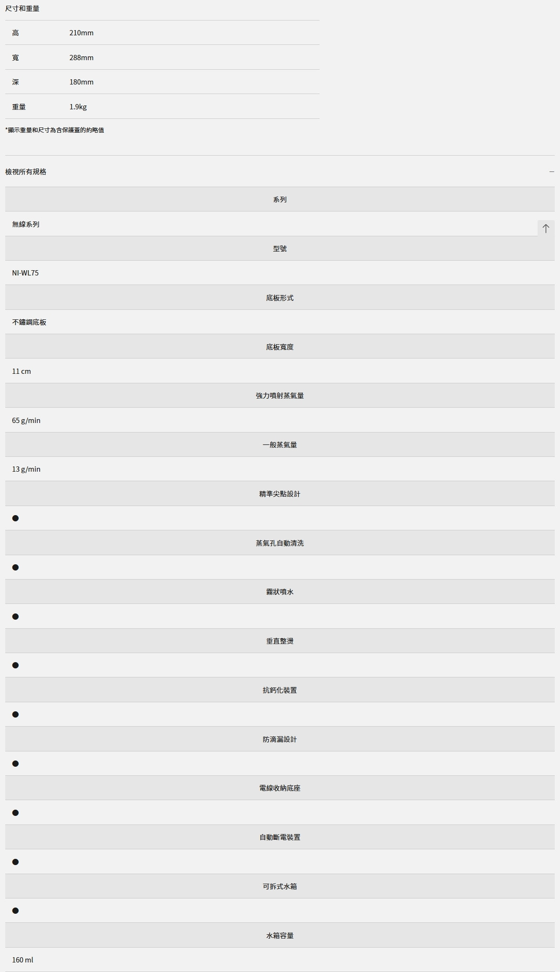
Task: Click the dot under 自動斷電裝置
Action: [15, 862]
